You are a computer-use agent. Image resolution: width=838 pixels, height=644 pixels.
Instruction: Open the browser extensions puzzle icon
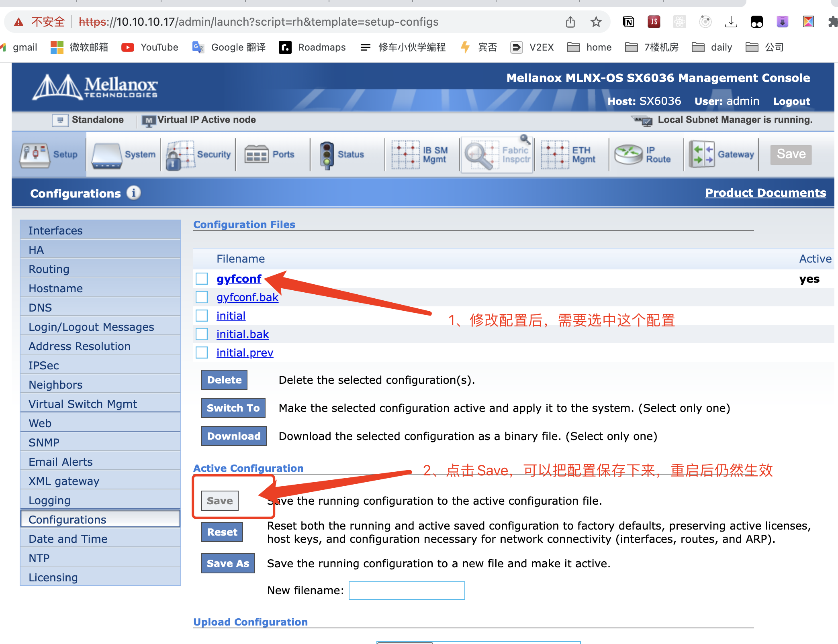coord(833,22)
